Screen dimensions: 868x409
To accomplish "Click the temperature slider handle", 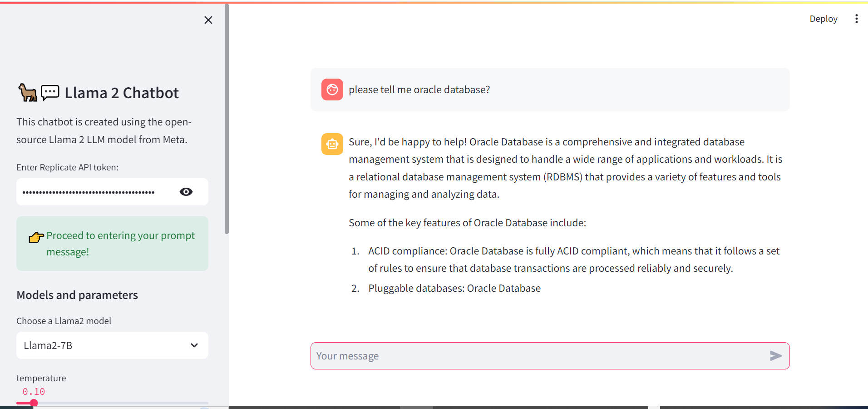I will [x=34, y=403].
